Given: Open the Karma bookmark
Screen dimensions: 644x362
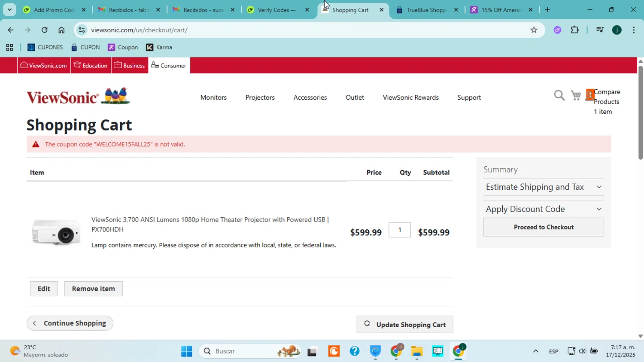Looking at the screenshot, I should (x=159, y=47).
